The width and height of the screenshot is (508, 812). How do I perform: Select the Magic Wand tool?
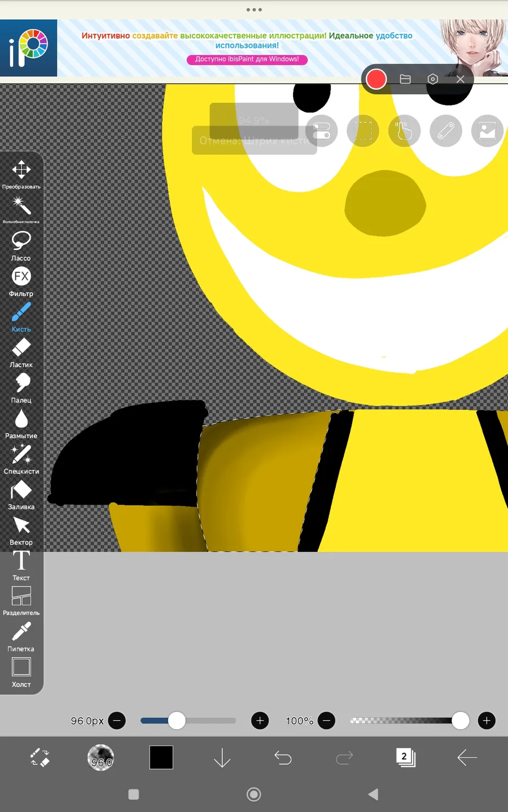[21, 209]
